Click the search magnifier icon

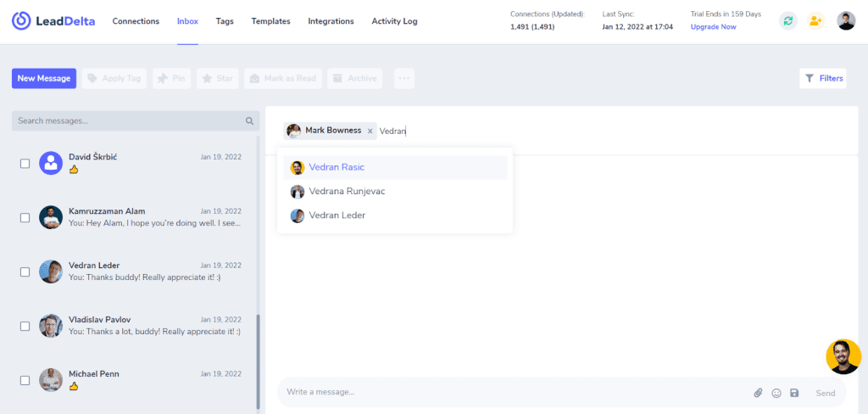pyautogui.click(x=250, y=120)
